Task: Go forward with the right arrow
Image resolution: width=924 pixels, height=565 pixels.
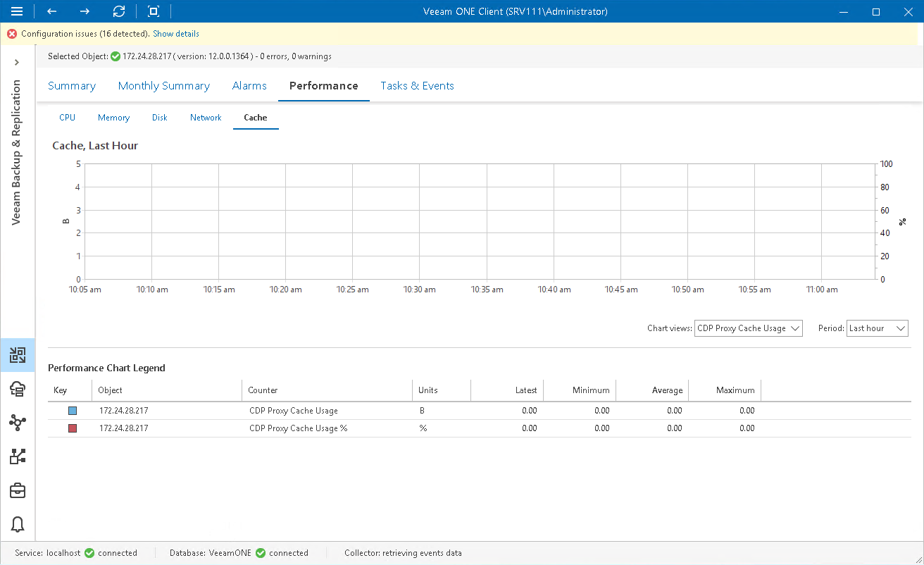Action: pos(85,11)
